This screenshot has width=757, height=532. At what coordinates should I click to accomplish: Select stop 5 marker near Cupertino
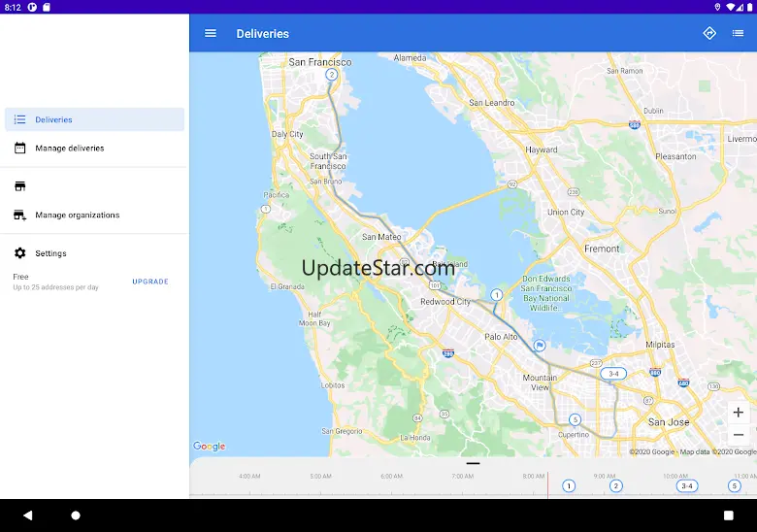575,419
